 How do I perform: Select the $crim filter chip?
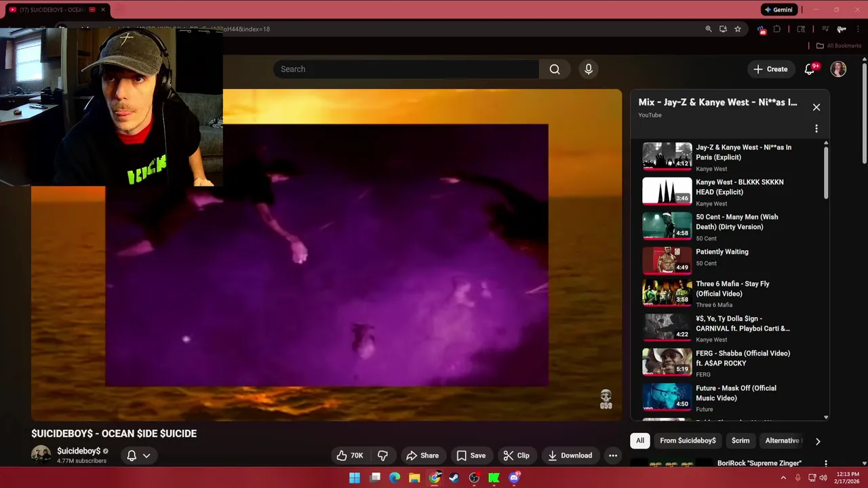point(741,441)
